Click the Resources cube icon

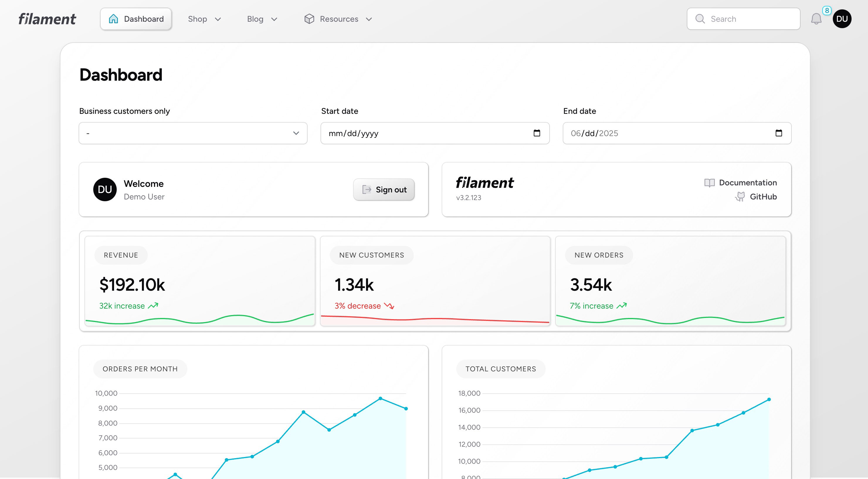[x=309, y=19]
